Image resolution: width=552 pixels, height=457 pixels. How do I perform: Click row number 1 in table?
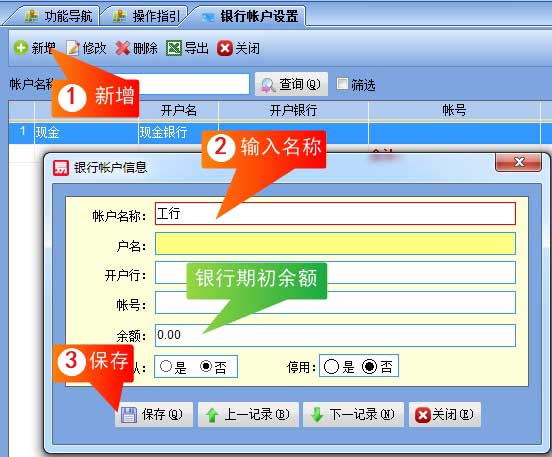pyautogui.click(x=22, y=133)
